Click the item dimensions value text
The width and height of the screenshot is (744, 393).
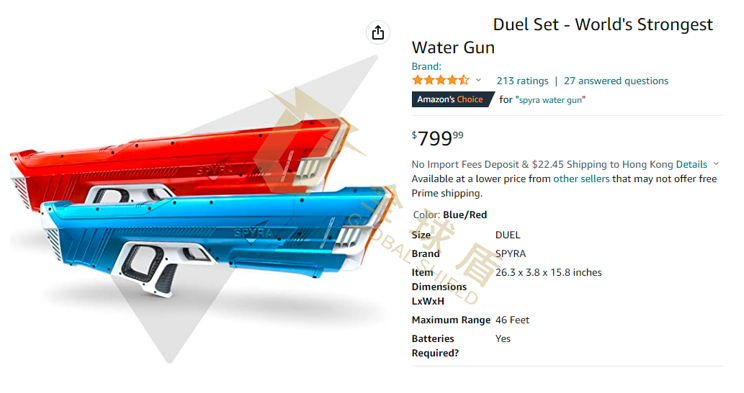tap(549, 272)
